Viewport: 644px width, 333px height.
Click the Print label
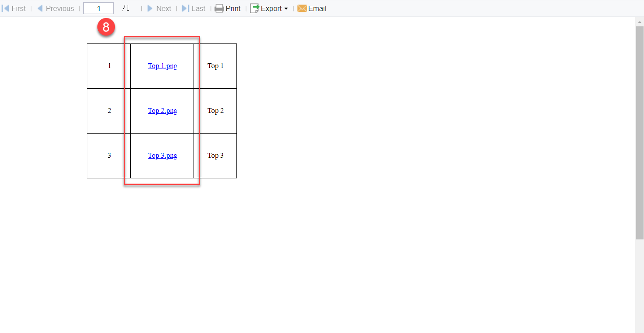point(233,8)
